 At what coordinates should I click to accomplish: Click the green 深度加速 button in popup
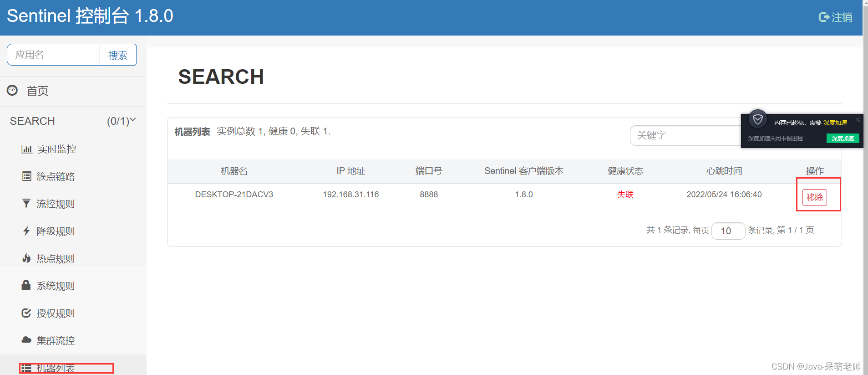843,138
